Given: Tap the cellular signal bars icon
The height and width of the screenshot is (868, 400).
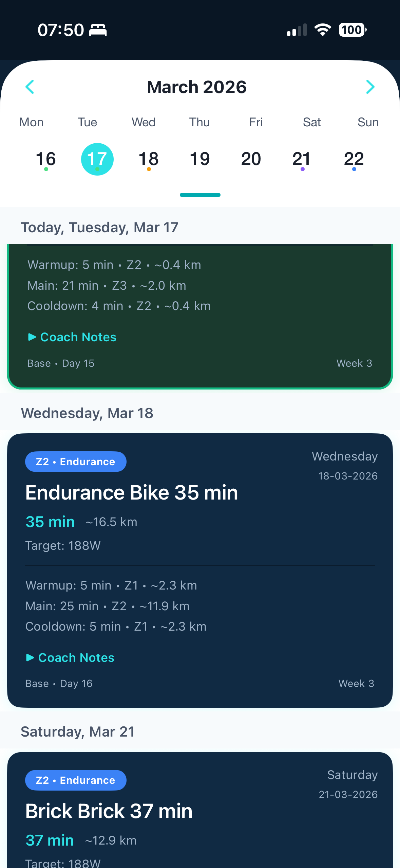Looking at the screenshot, I should tap(297, 30).
